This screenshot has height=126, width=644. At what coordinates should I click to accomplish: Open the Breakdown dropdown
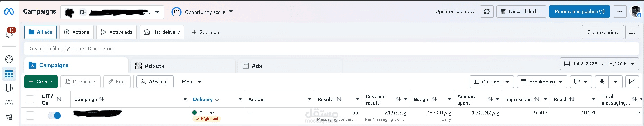click(542, 82)
